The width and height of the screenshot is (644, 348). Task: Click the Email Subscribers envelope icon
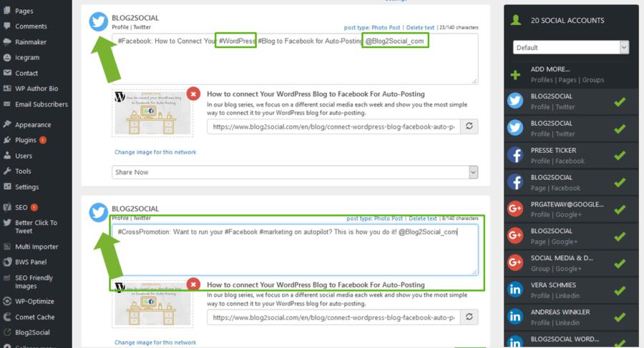point(7,104)
